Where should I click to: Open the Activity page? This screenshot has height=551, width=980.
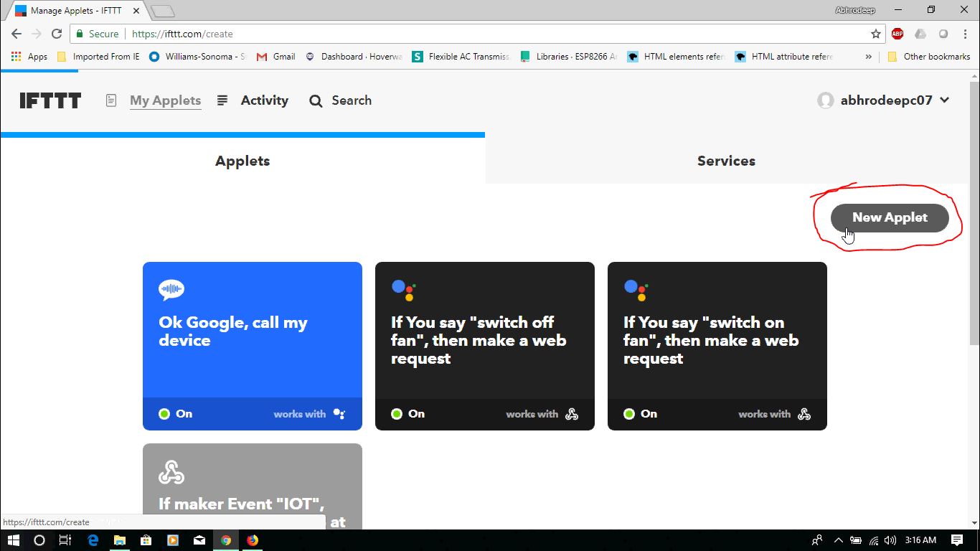point(264,100)
